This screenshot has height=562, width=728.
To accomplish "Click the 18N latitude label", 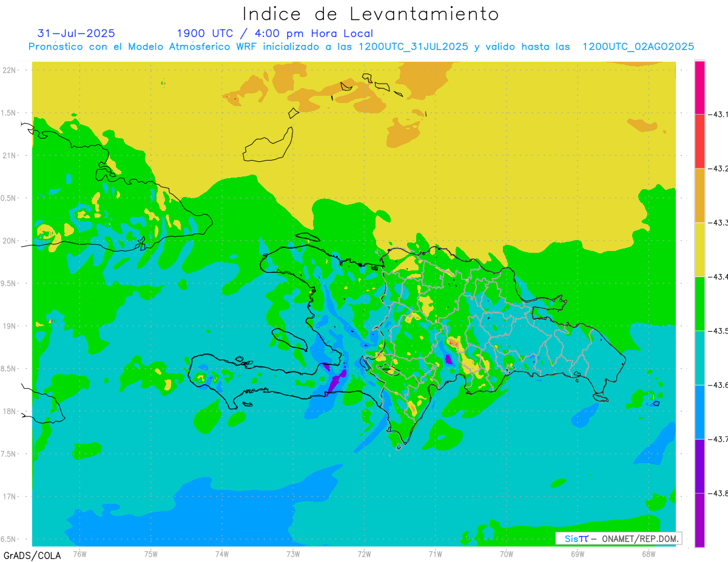I will click(10, 411).
